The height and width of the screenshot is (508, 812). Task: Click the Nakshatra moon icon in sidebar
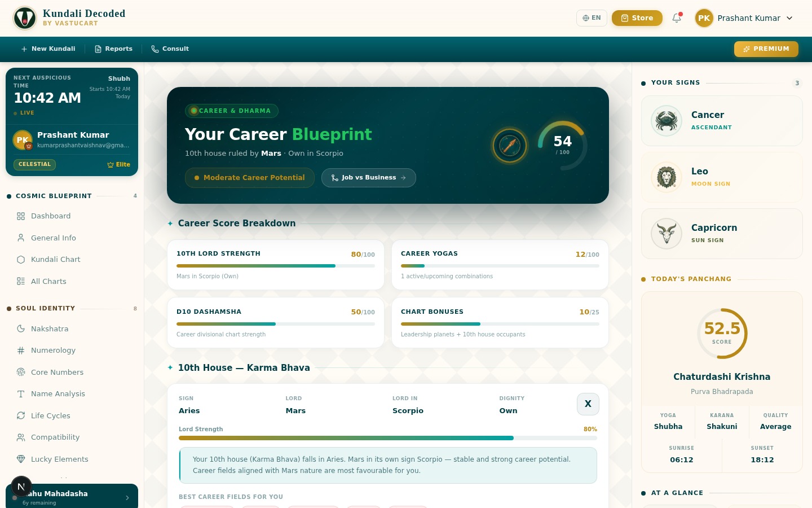click(x=21, y=329)
